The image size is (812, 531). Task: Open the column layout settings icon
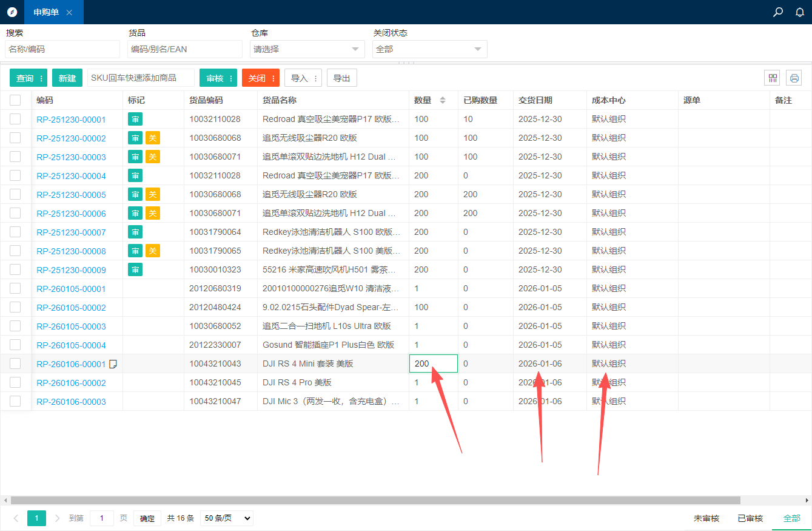coord(773,78)
